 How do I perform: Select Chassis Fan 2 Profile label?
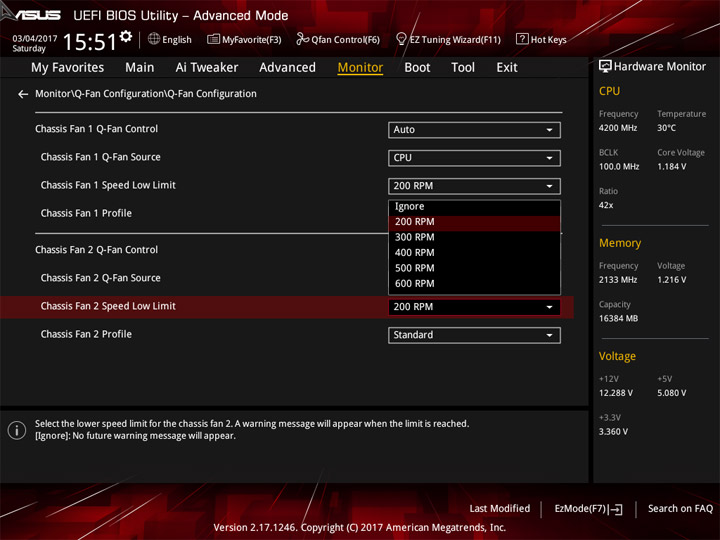tap(86, 334)
